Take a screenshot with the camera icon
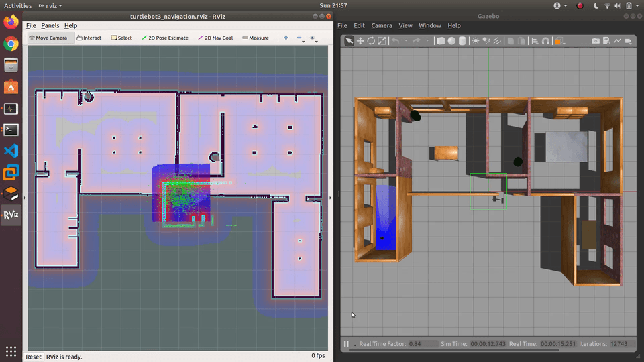The image size is (644, 362). (x=596, y=41)
